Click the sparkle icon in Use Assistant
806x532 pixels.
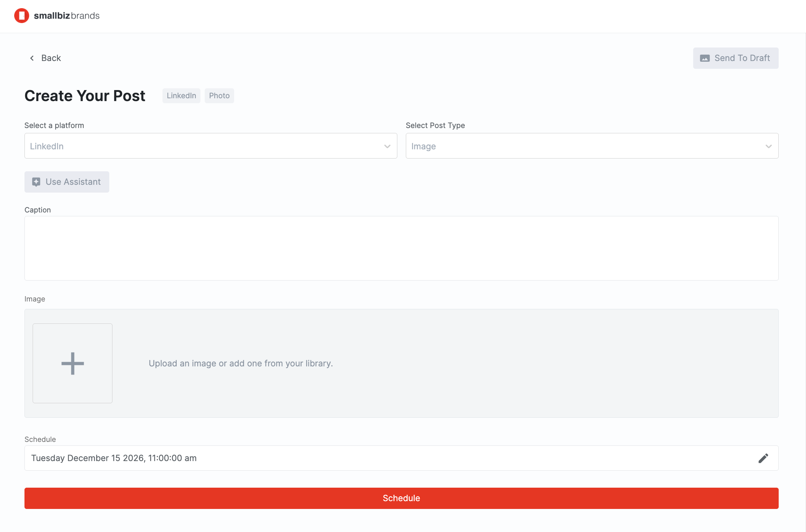36,182
